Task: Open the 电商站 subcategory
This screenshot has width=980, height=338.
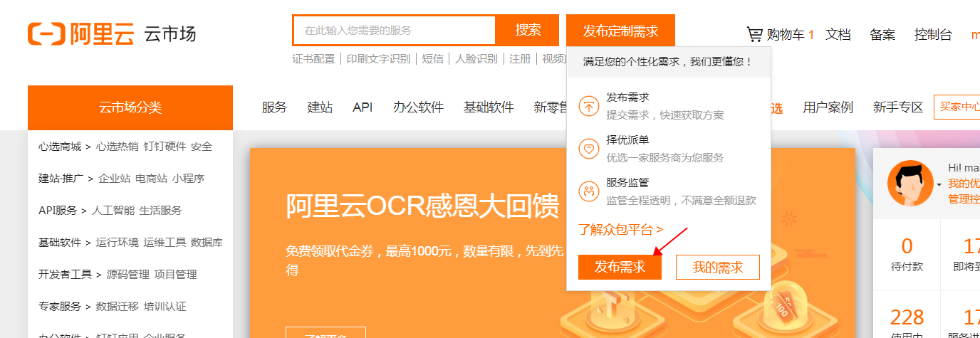Action: click(151, 179)
